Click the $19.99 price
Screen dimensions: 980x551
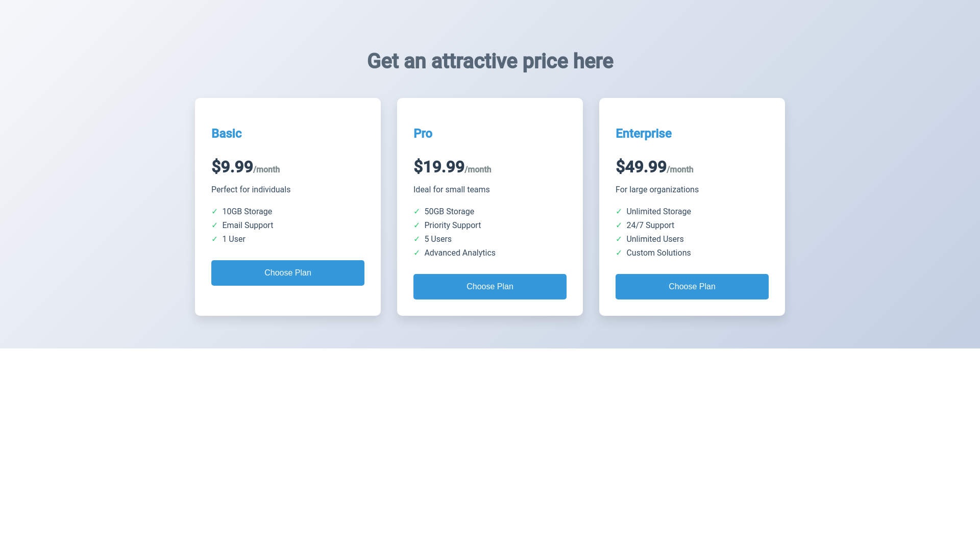click(439, 167)
